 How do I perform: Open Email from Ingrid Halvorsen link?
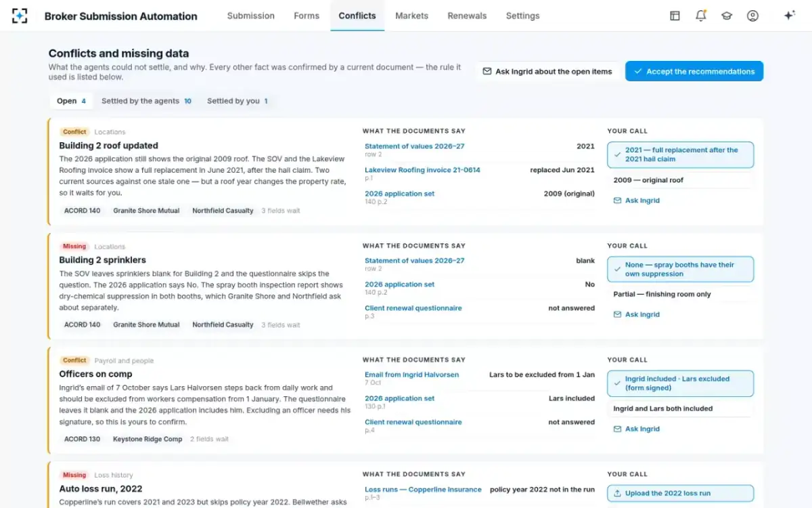click(411, 375)
